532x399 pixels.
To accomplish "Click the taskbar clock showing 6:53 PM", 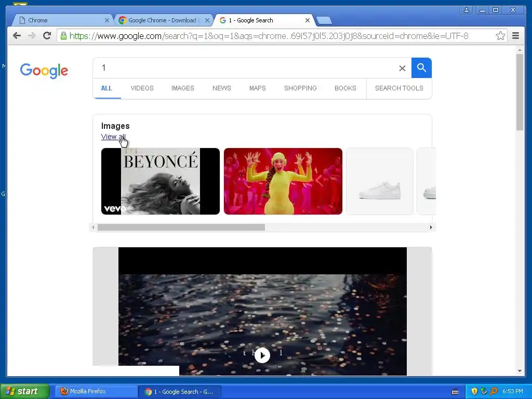I will pos(512,391).
